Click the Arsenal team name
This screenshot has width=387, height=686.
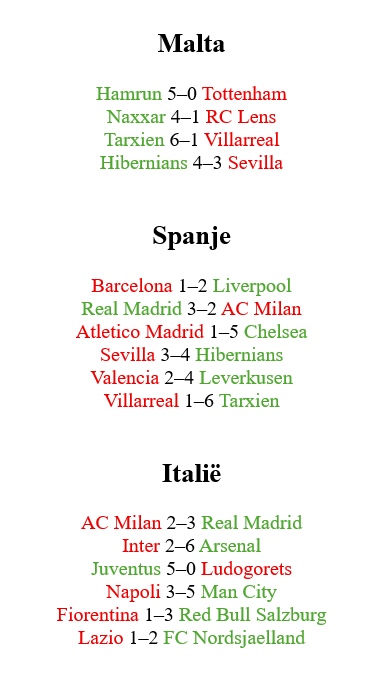click(230, 546)
